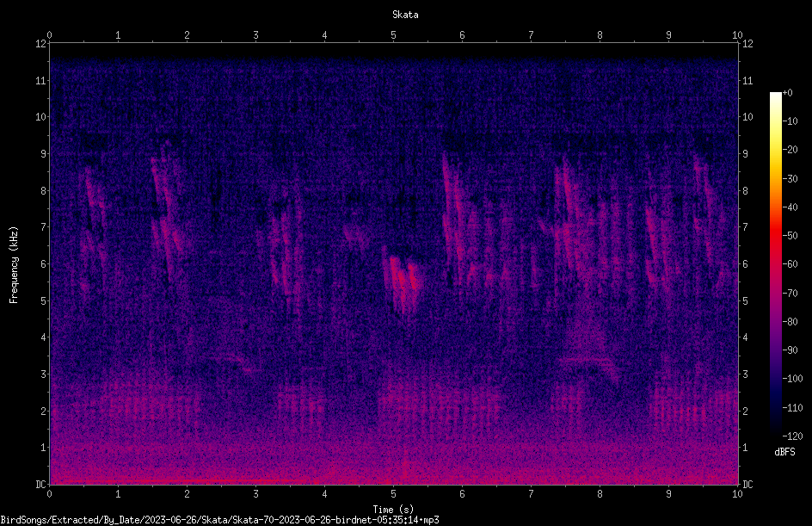Click the '-100' color scale label
Image resolution: width=812 pixels, height=526 pixels.
(792, 379)
